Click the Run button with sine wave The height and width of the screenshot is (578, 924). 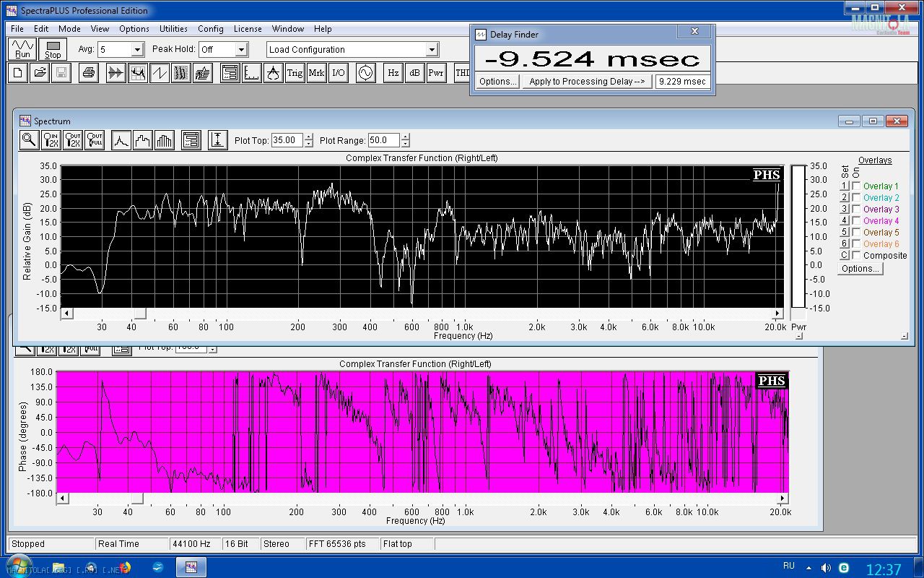pos(22,49)
